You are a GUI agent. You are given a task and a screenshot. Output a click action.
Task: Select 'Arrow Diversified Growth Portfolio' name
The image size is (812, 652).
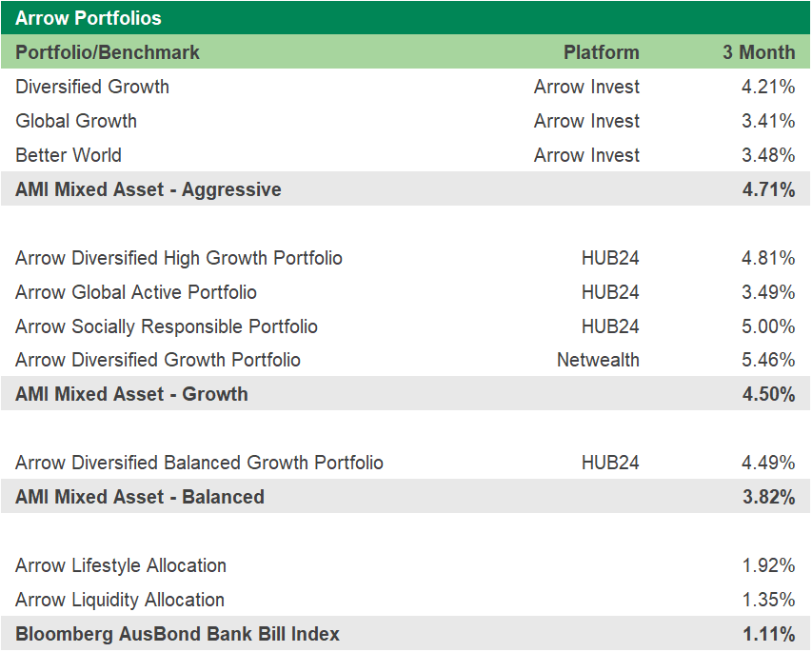click(158, 360)
